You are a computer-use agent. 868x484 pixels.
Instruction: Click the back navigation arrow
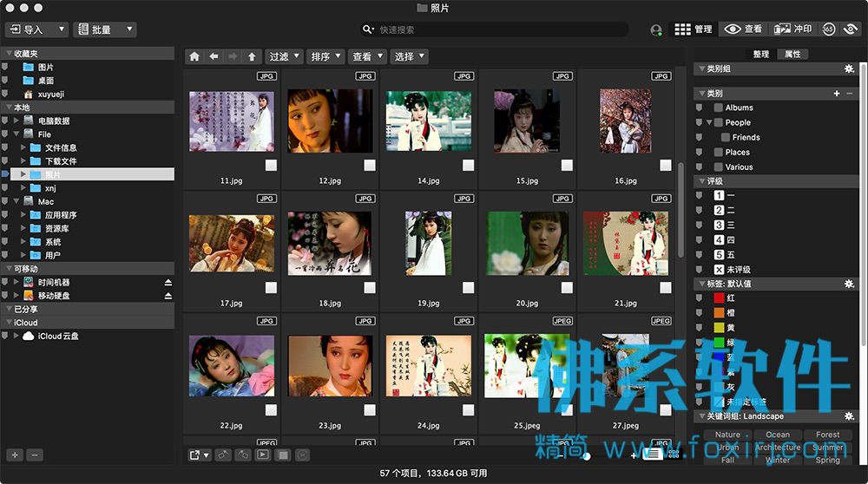214,56
